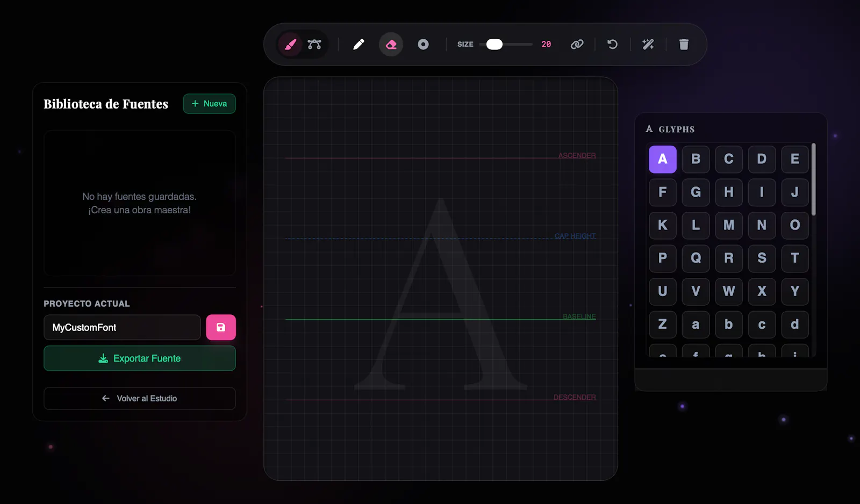Select glyph uppercase A
This screenshot has width=860, height=504.
coord(663,159)
